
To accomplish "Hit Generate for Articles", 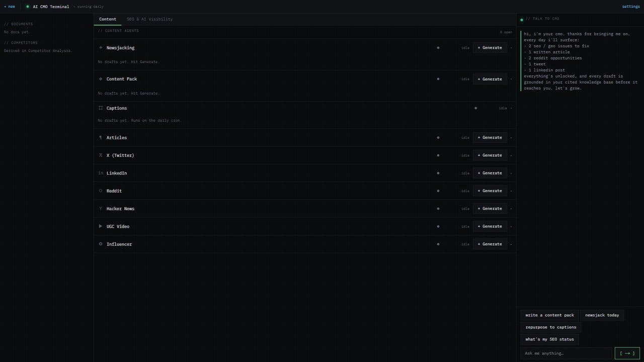I will (490, 137).
